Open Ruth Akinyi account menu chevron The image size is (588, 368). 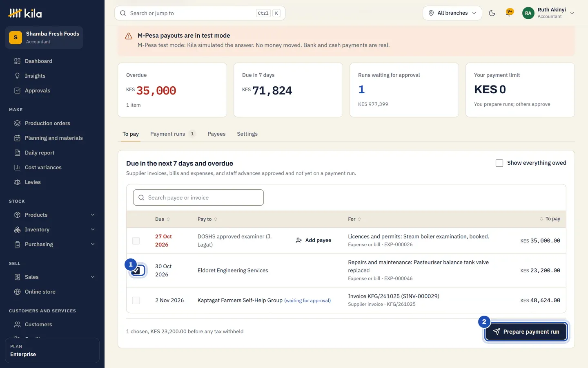click(x=572, y=13)
